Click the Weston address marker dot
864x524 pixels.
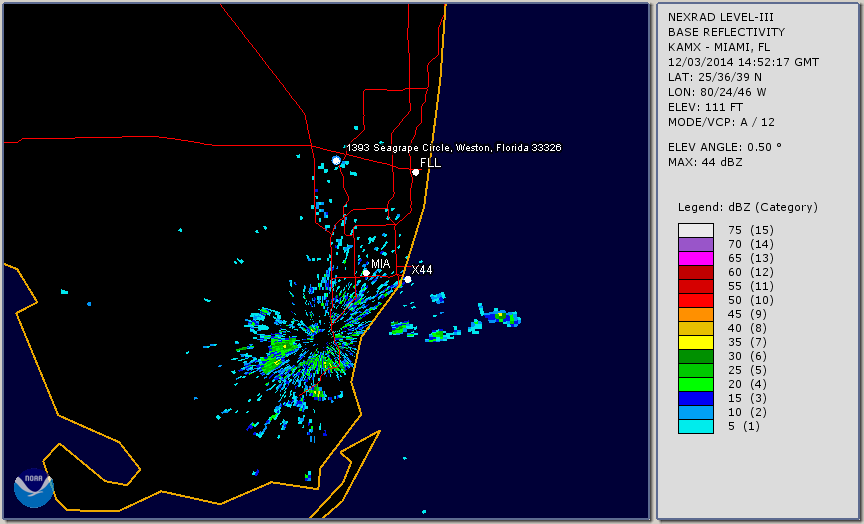(x=336, y=160)
